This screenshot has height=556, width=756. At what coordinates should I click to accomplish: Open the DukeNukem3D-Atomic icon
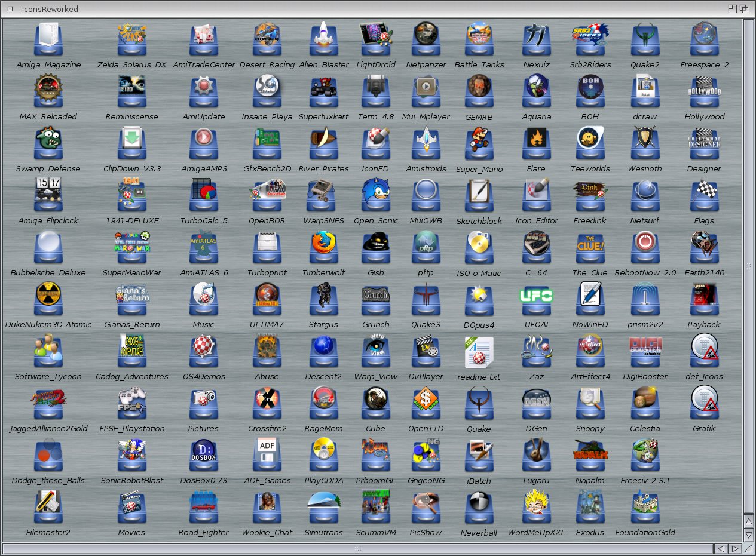click(x=48, y=300)
